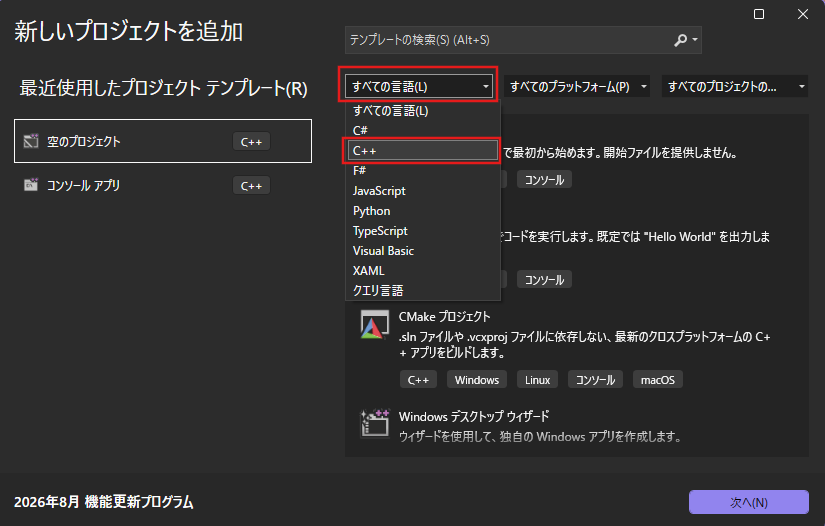Select Python in the language list
825x526 pixels.
422,210
